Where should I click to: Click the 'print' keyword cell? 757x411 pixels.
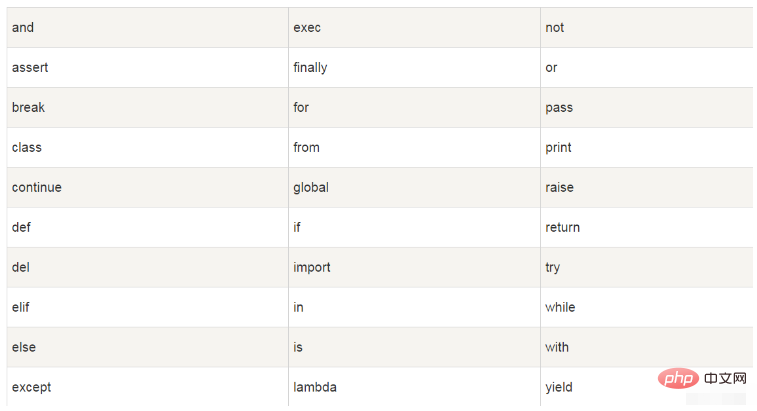(x=646, y=148)
